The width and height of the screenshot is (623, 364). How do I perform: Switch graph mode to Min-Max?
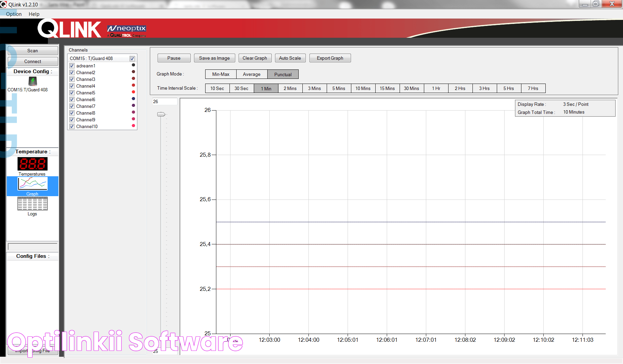point(221,74)
